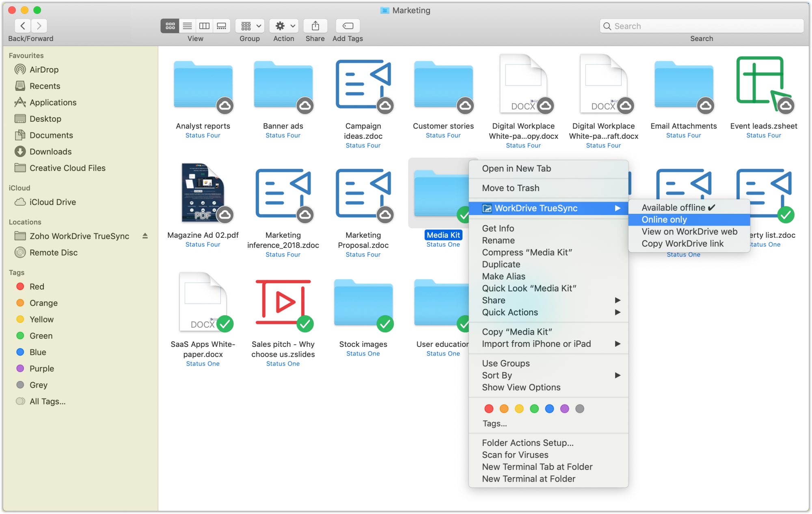Screen dimensions: 812x514
Task: Switch to list view in the toolbar
Action: [187, 26]
